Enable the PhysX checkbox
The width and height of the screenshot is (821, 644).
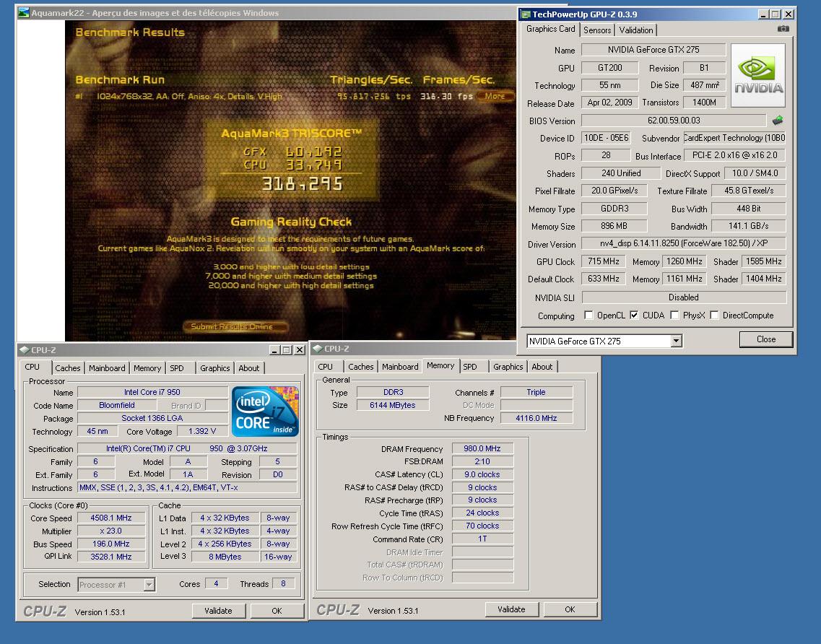point(674,316)
